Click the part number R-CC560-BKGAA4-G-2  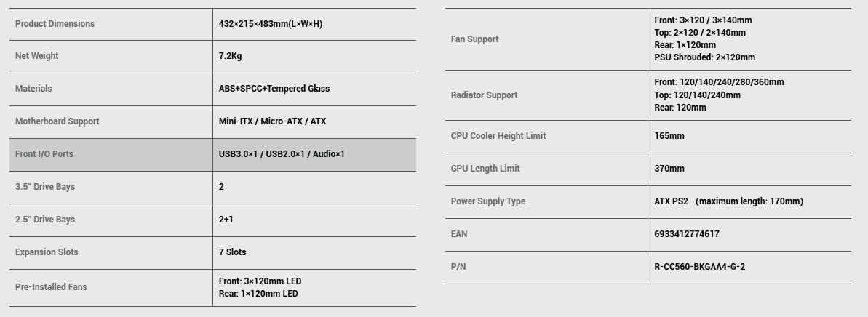pos(699,267)
